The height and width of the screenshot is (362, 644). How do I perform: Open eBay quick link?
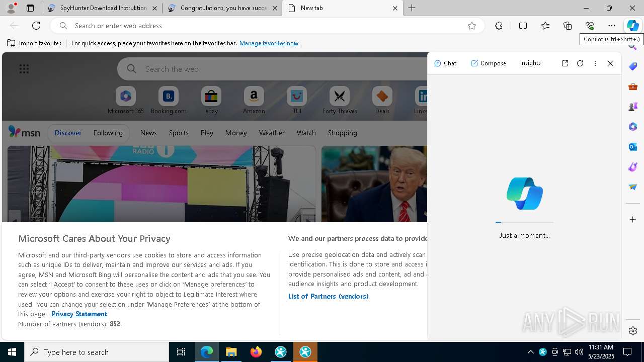coord(211,100)
